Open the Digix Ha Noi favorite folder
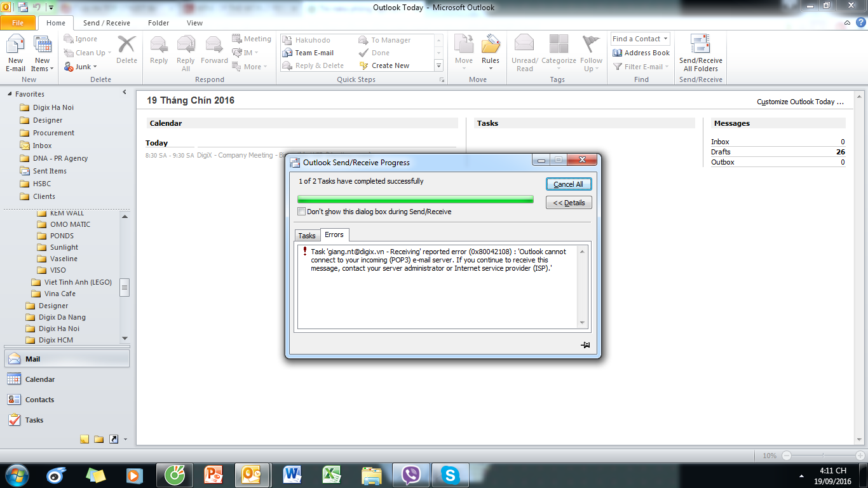 (x=53, y=107)
